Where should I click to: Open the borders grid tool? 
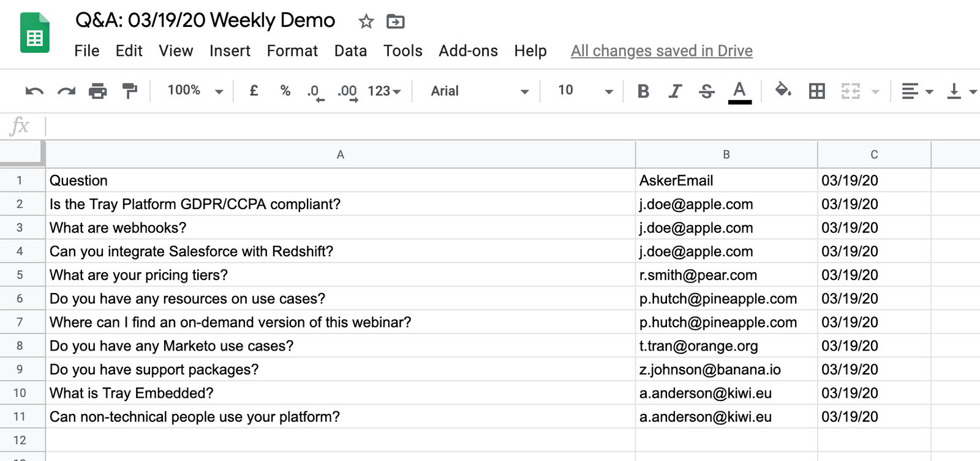[x=816, y=91]
